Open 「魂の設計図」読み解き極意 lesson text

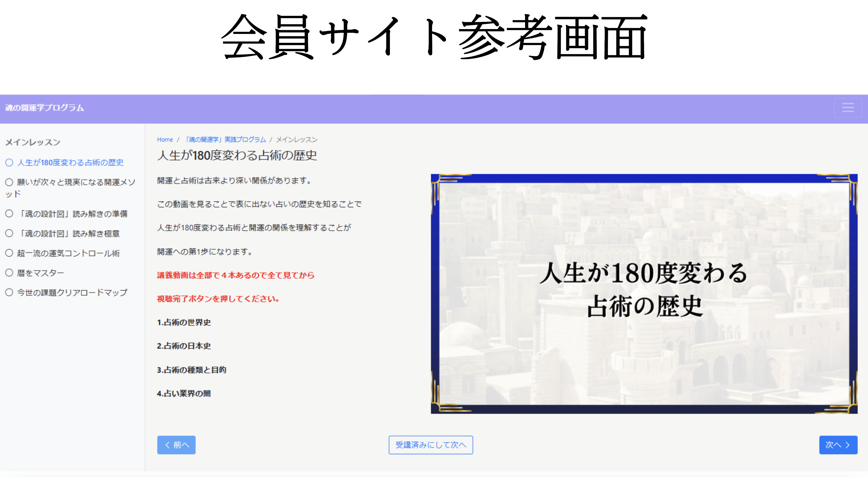coord(69,234)
